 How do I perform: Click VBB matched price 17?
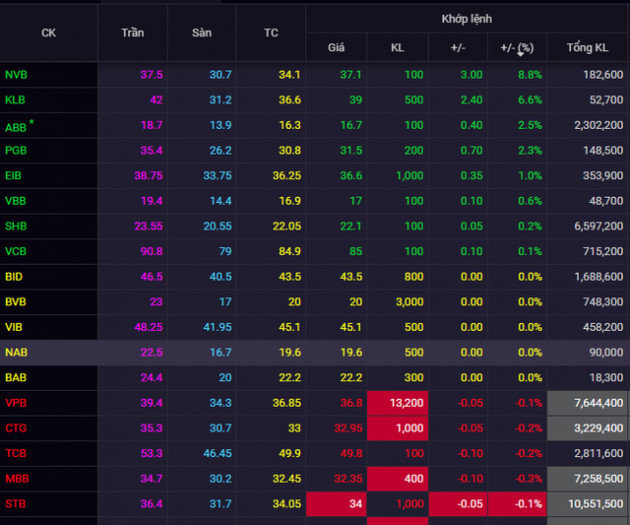coord(356,201)
